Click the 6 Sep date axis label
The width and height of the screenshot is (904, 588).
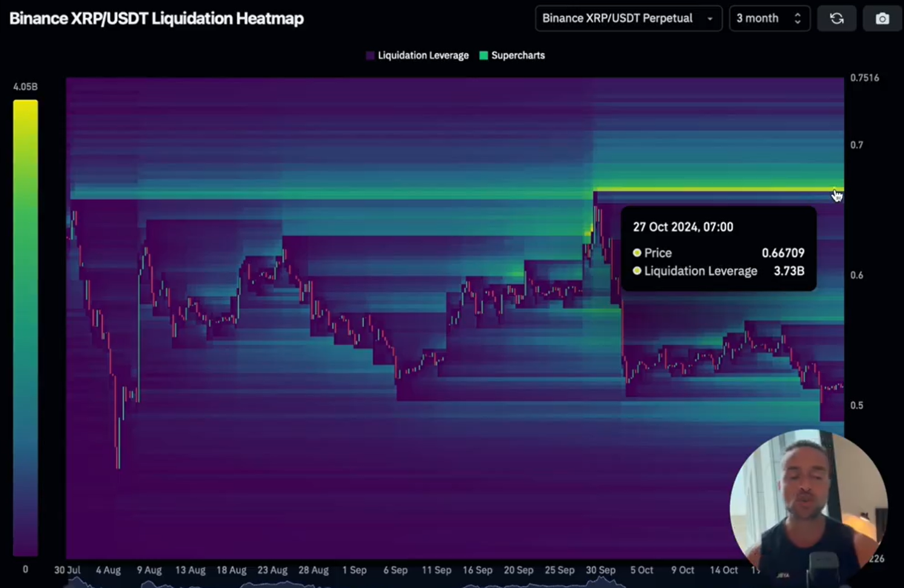(395, 570)
